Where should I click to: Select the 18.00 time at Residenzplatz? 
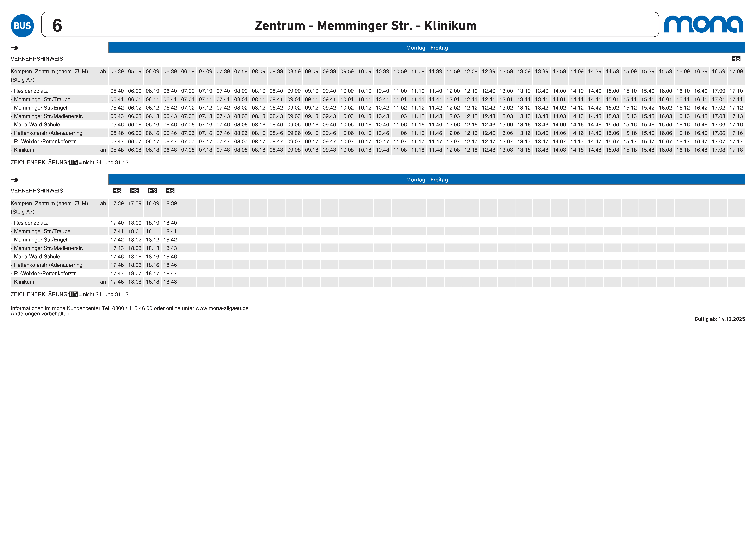[x=135, y=223]
